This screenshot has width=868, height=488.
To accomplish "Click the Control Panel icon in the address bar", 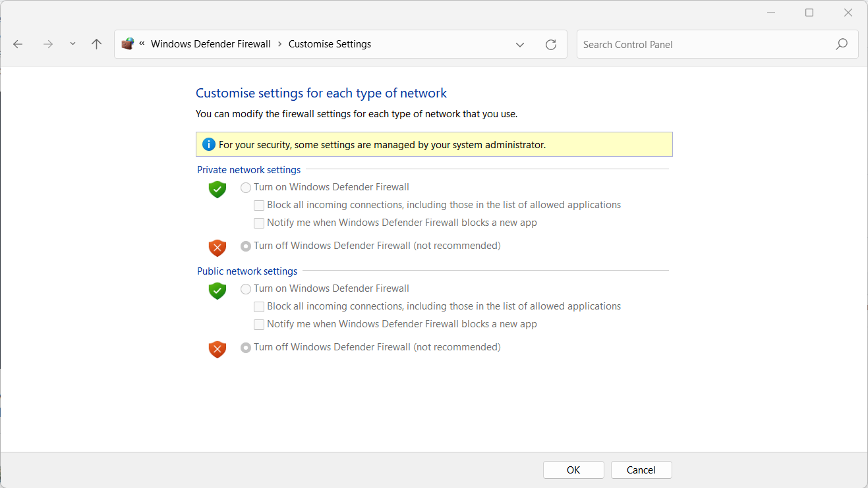I will [x=128, y=43].
